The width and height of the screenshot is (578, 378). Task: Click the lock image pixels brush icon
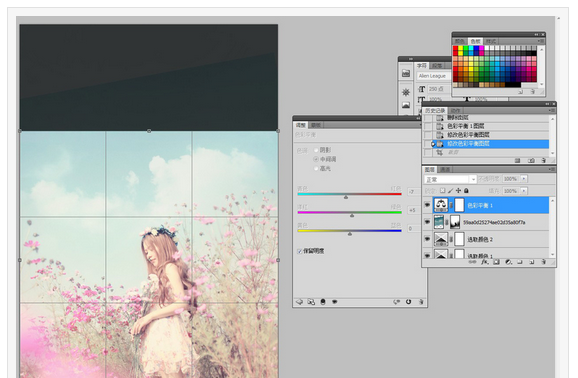click(x=450, y=191)
